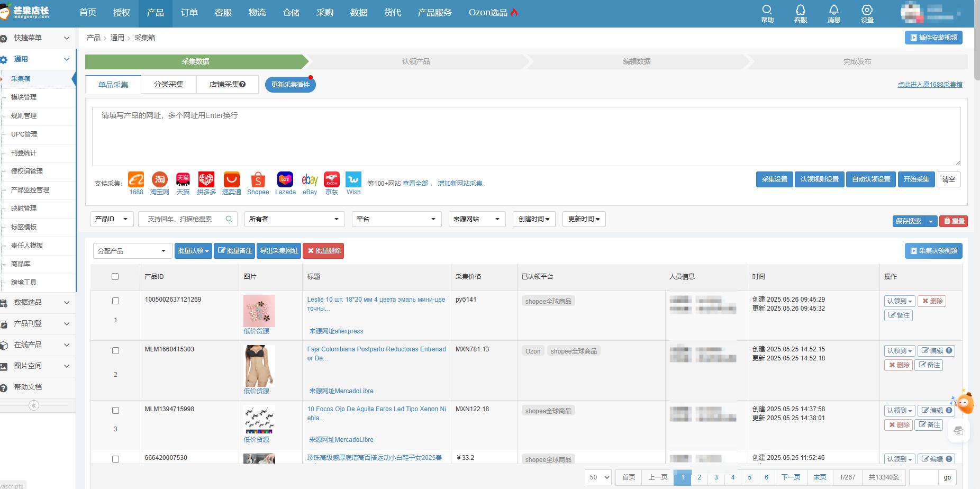Select the Wish source icon
The height and width of the screenshot is (489, 980).
353,180
